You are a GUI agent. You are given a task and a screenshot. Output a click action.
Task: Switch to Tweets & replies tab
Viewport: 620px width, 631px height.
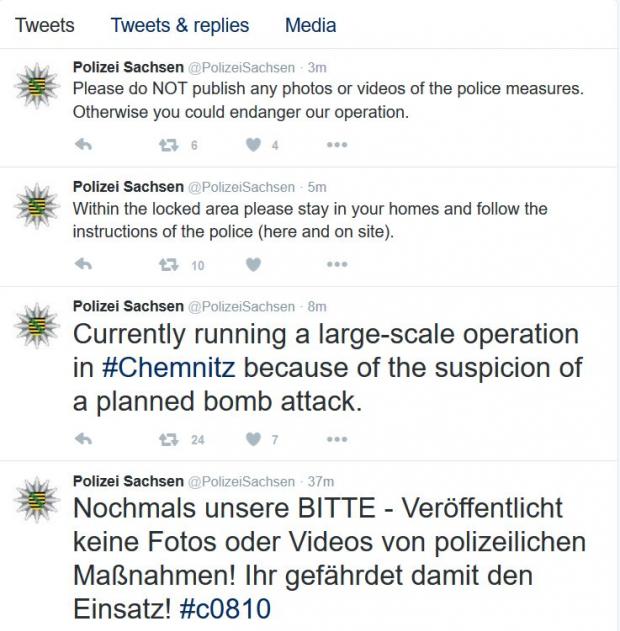(180, 25)
